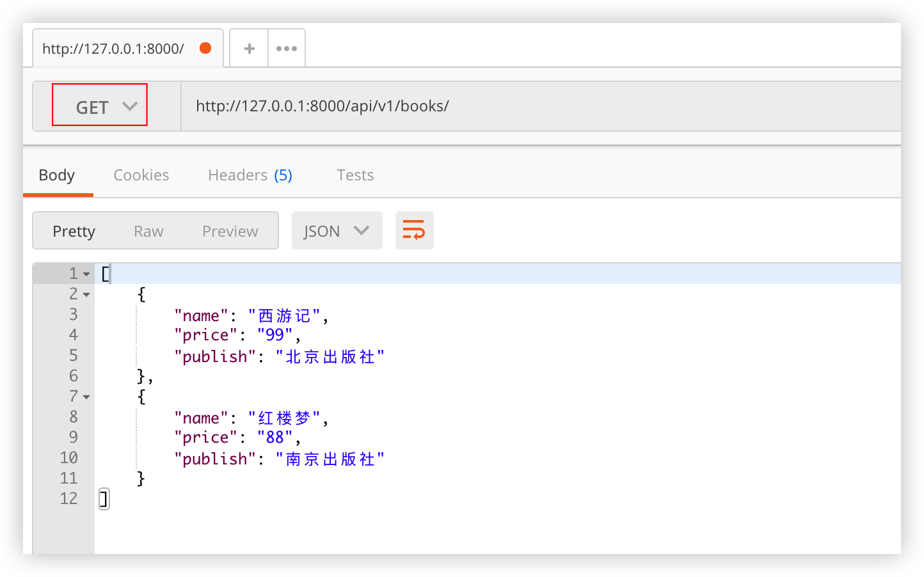This screenshot has width=924, height=577.
Task: Collapse the object fold arrow on line 7
Action: pyautogui.click(x=86, y=397)
